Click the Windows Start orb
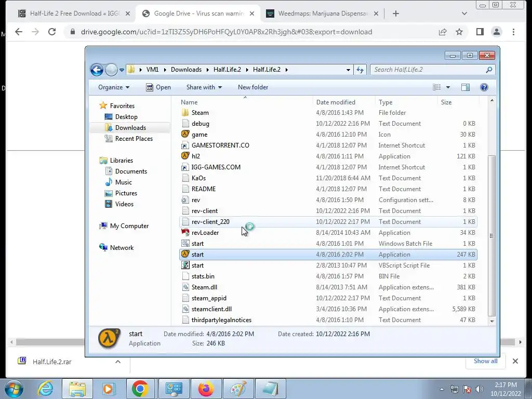532x399 pixels. point(14,389)
